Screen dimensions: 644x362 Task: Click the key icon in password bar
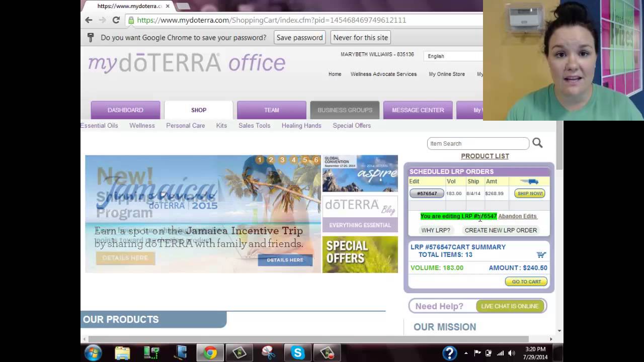(x=91, y=37)
